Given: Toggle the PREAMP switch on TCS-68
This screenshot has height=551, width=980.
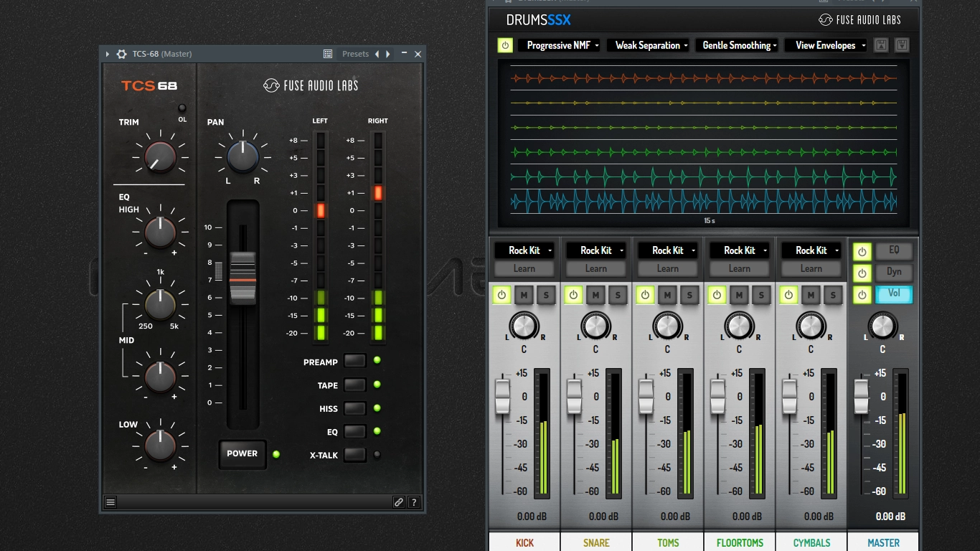Looking at the screenshot, I should point(354,361).
